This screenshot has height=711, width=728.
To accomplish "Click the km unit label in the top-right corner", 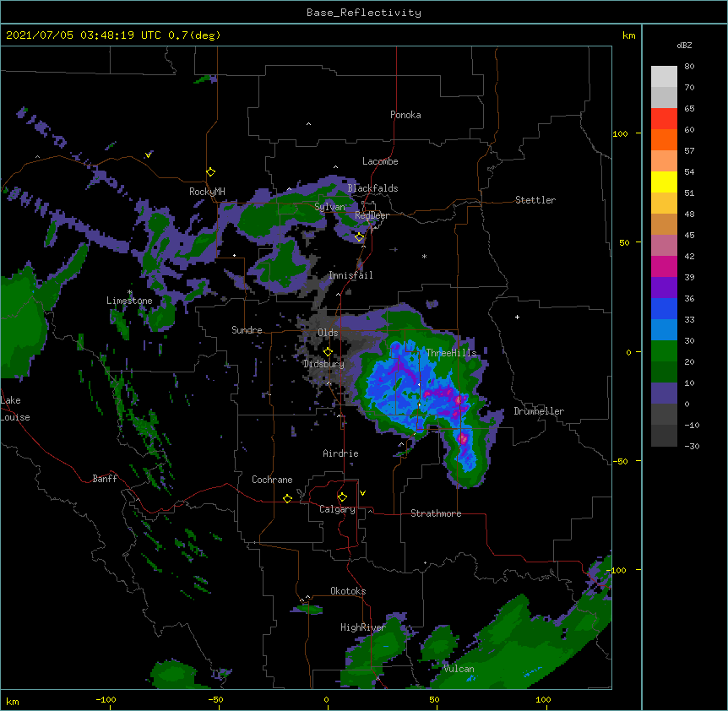I will coord(628,35).
